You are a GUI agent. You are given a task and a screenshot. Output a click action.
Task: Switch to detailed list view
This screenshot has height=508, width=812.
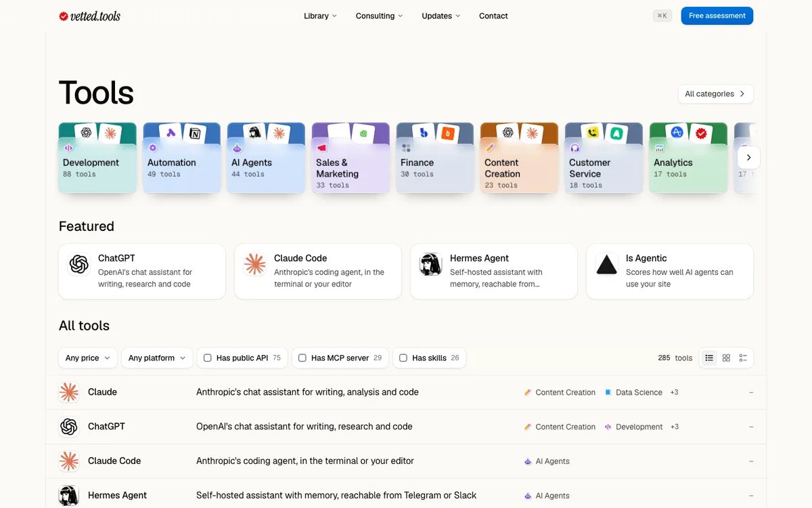pos(743,358)
